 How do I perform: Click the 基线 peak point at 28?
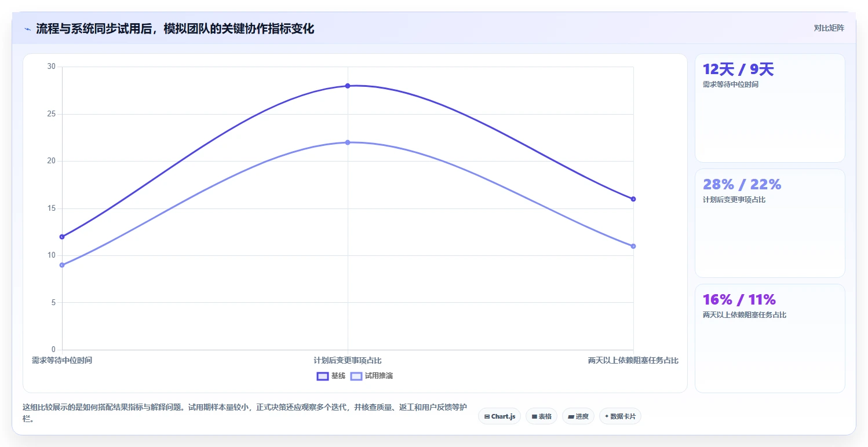[348, 86]
